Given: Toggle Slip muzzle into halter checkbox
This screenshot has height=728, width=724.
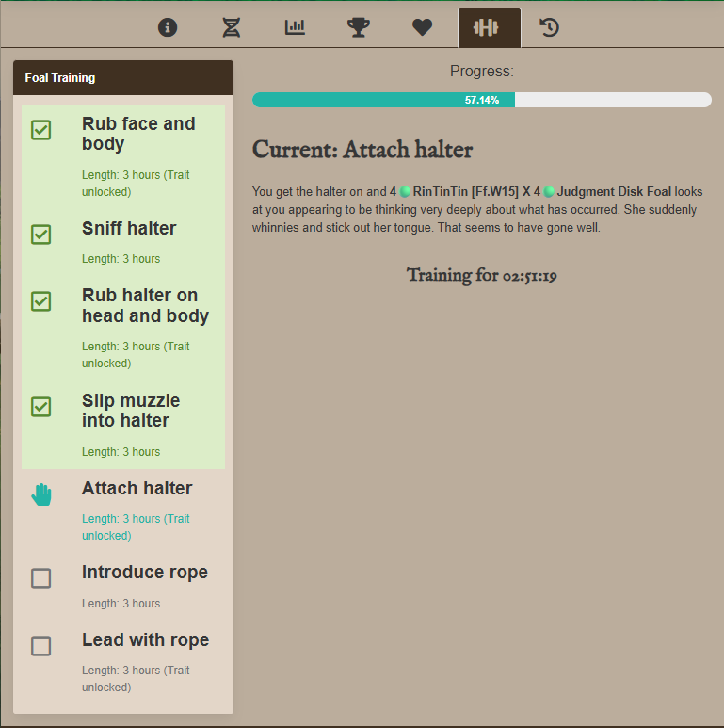Looking at the screenshot, I should (x=40, y=407).
